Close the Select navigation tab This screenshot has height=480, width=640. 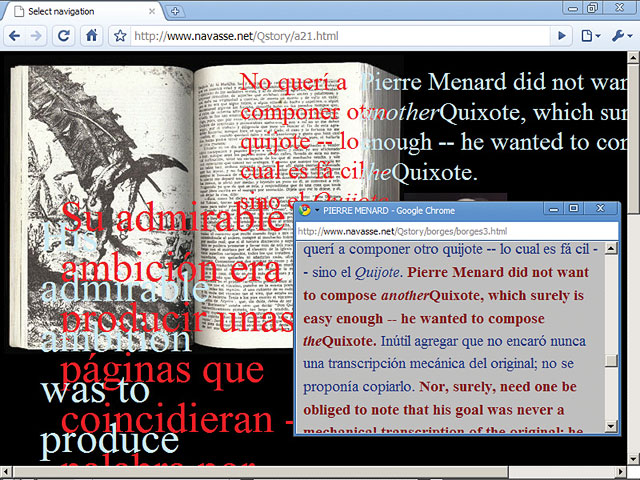pyautogui.click(x=152, y=11)
